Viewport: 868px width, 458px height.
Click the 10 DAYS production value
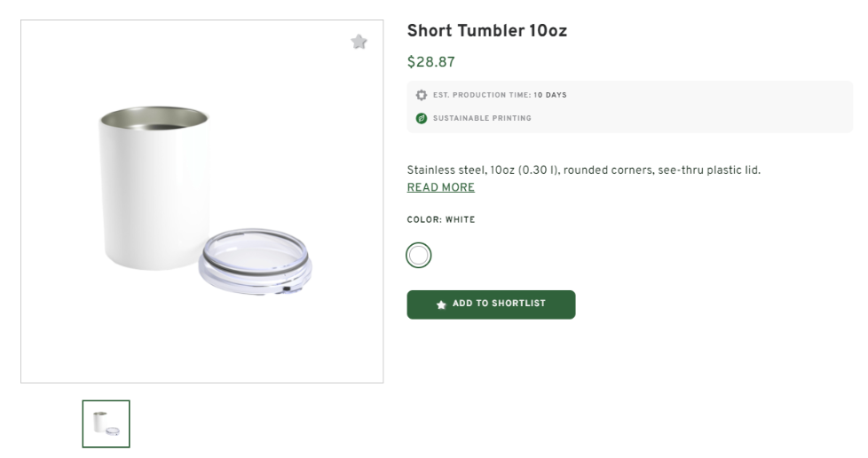550,95
